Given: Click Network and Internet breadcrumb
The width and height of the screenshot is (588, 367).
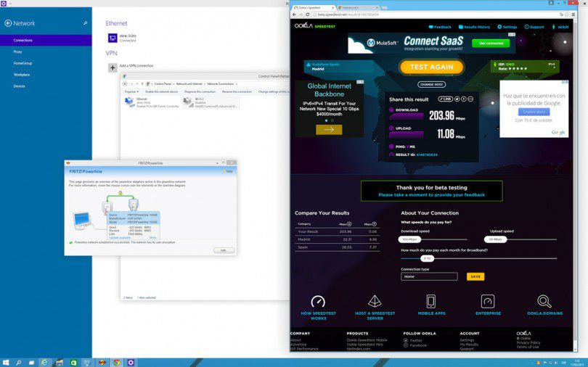Looking at the screenshot, I should point(189,84).
